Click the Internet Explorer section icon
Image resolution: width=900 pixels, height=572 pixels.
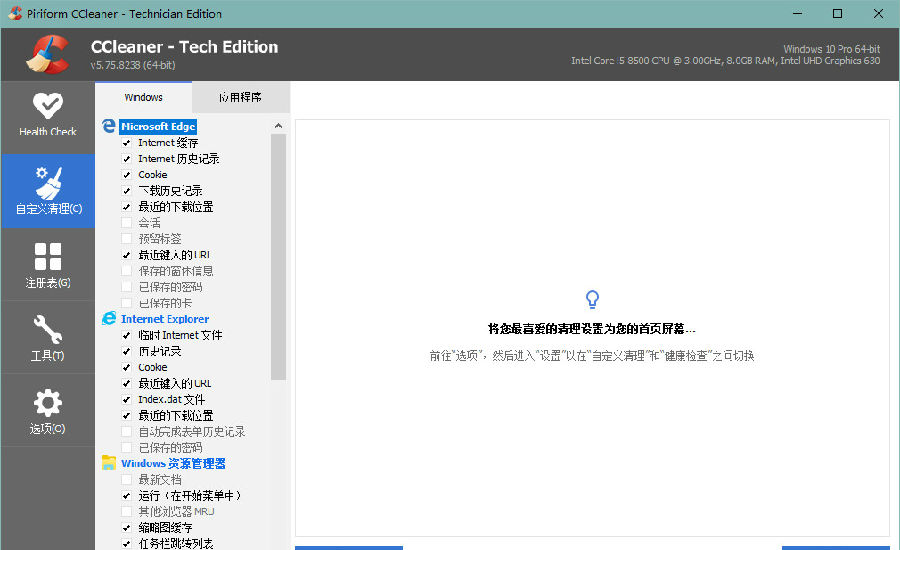pos(108,318)
